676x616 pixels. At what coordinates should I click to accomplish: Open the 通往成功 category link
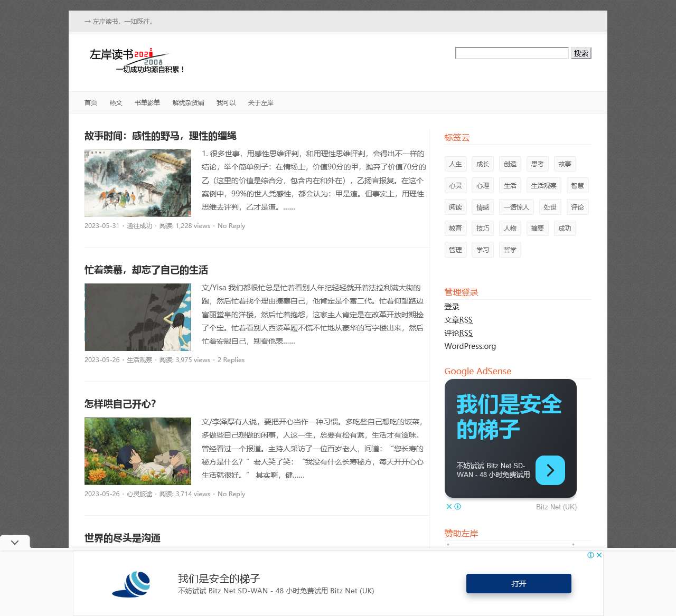pos(139,225)
